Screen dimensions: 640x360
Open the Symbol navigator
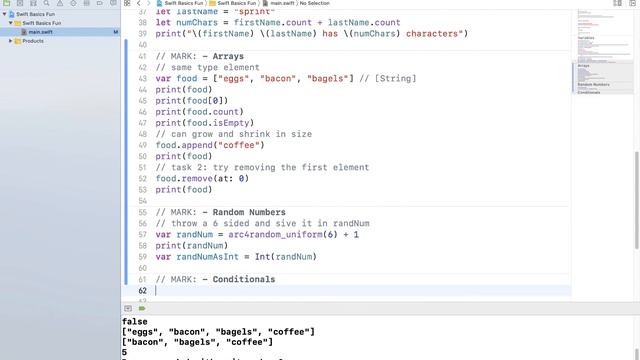pos(33,3)
